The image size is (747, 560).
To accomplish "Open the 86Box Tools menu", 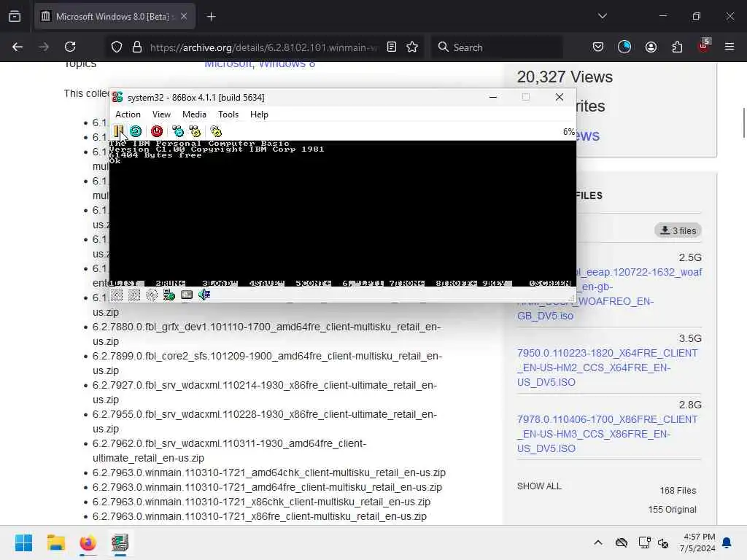I will click(228, 114).
